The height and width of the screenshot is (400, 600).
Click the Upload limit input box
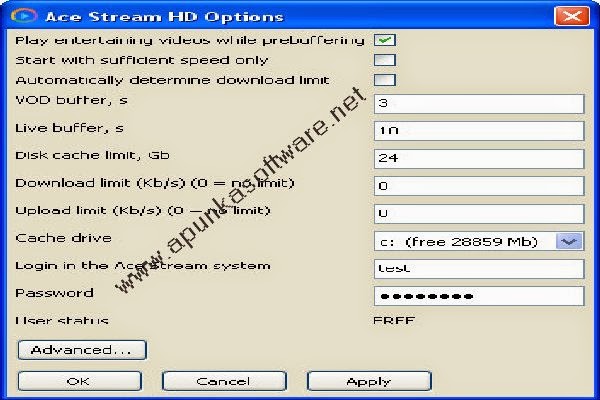coord(479,214)
